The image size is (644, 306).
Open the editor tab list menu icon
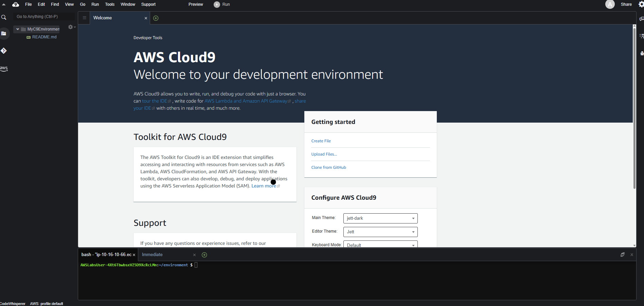(x=85, y=18)
